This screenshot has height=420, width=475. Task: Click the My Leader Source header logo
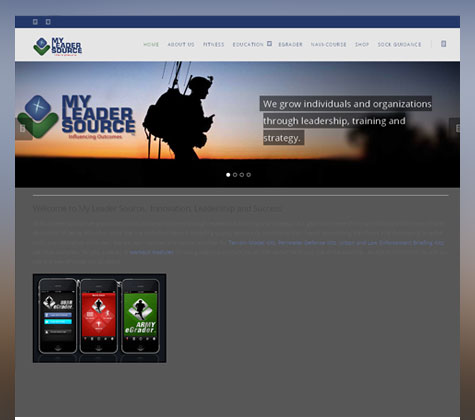[58, 46]
